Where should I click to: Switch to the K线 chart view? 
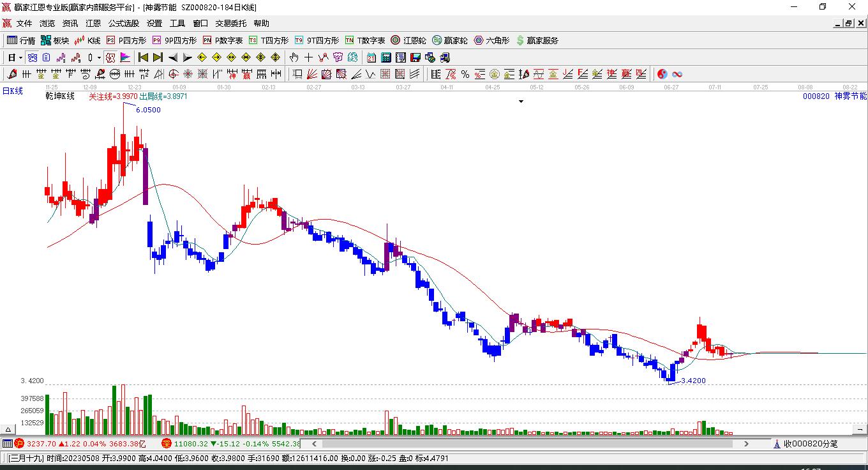coord(87,40)
